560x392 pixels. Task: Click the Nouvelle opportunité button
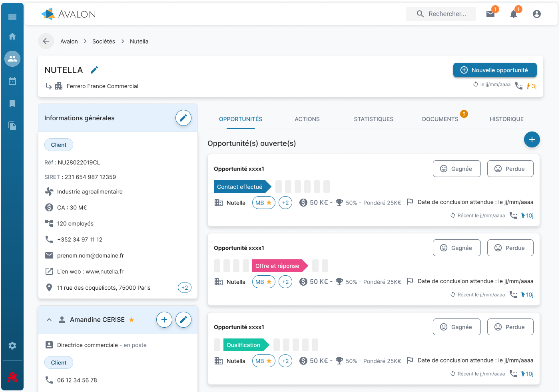click(495, 70)
